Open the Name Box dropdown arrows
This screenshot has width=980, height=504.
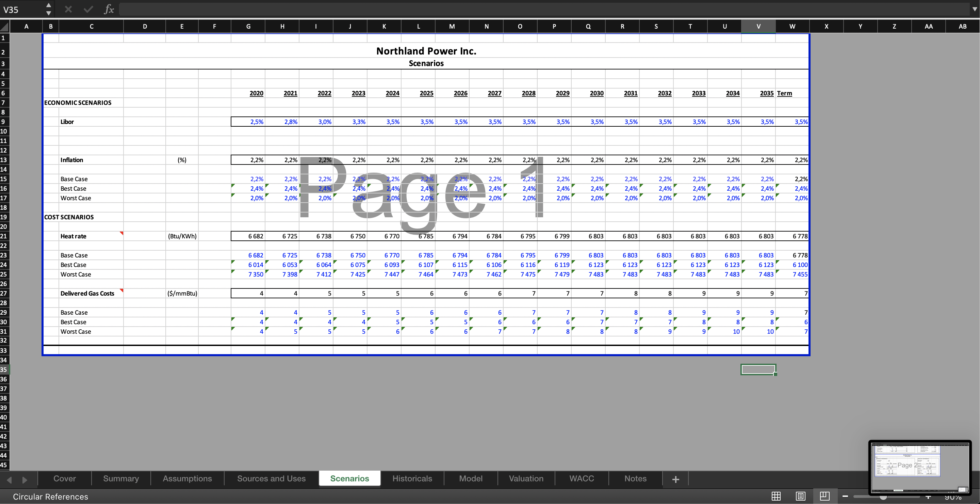point(48,9)
